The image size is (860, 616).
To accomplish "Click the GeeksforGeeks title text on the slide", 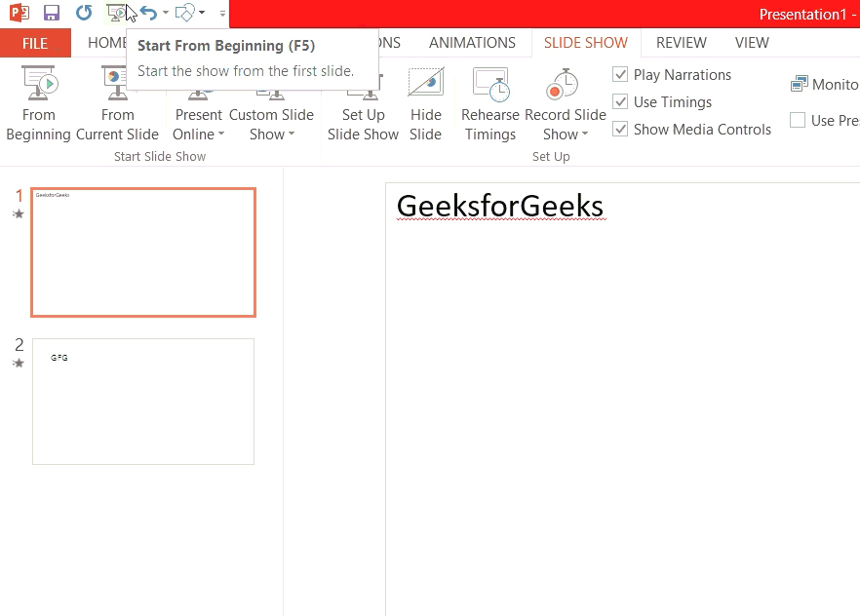I will pyautogui.click(x=499, y=206).
